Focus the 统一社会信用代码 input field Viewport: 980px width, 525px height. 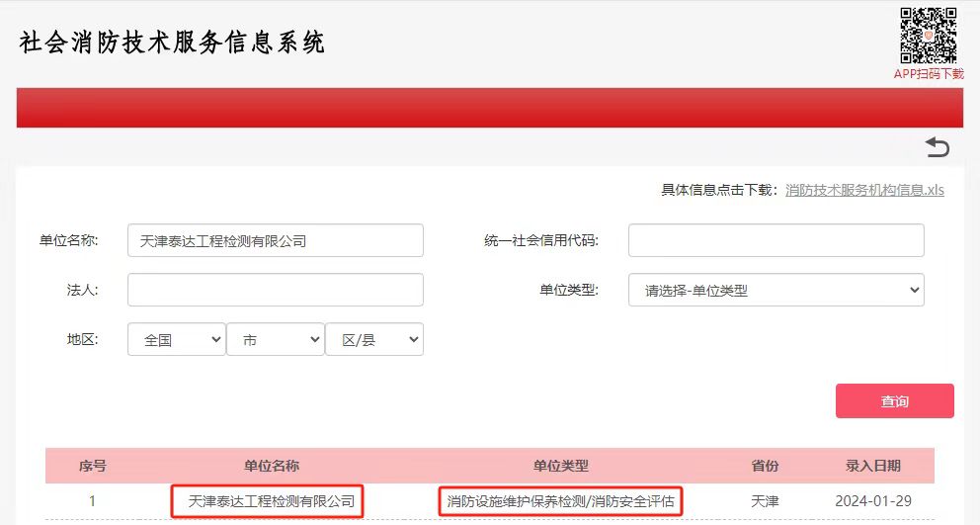(776, 240)
